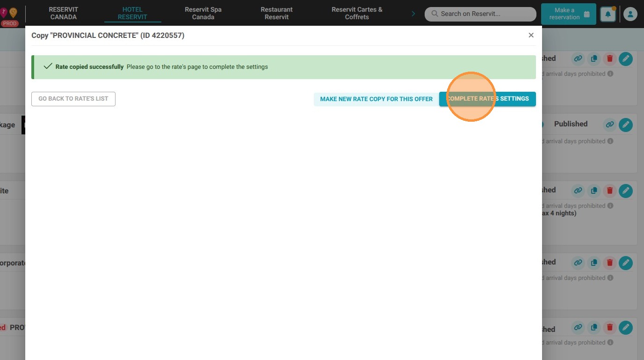Screen dimensions: 644x360
Task: Focus the Search on Reservit field
Action: [x=480, y=14]
